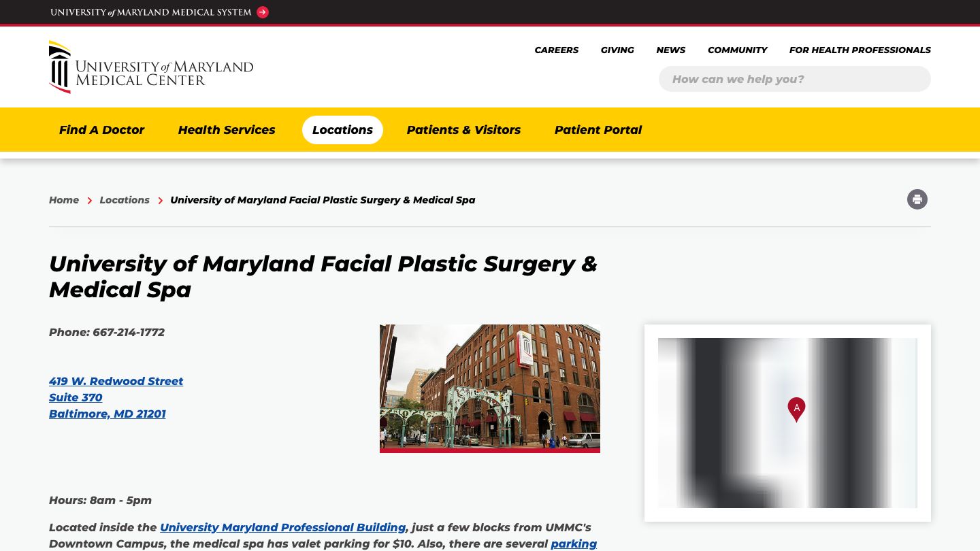Image resolution: width=980 pixels, height=551 pixels.
Task: Click the University of Maryland Medical Center logo
Action: (151, 67)
